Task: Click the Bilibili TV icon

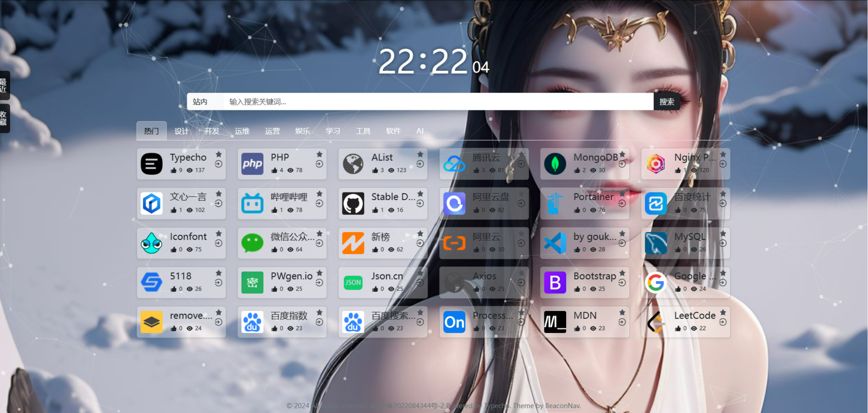Action: click(252, 203)
